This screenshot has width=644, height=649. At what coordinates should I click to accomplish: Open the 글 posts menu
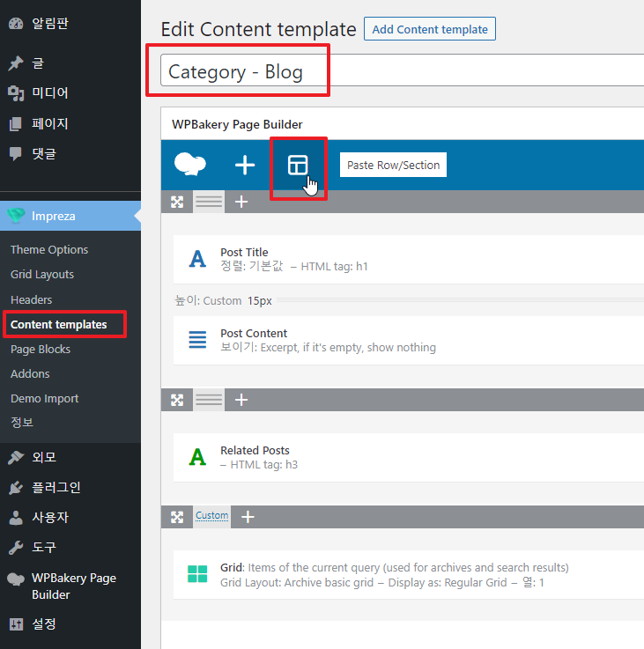(70, 63)
